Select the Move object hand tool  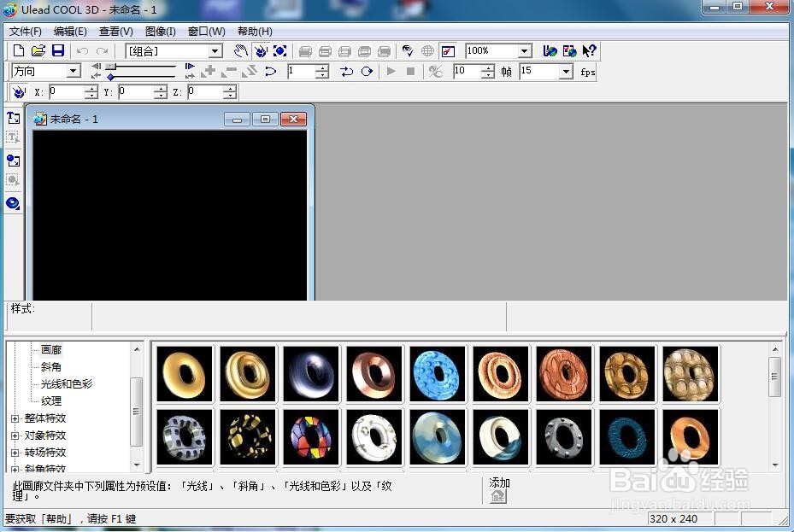(240, 50)
